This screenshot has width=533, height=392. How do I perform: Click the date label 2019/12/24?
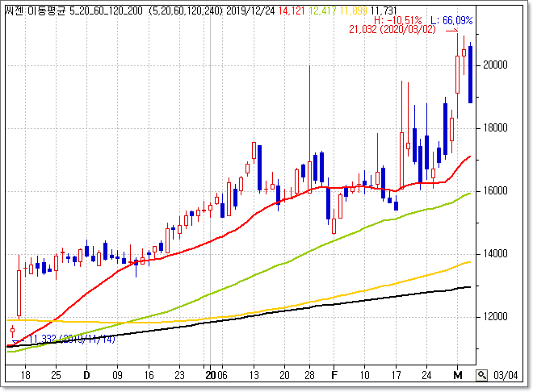click(250, 10)
